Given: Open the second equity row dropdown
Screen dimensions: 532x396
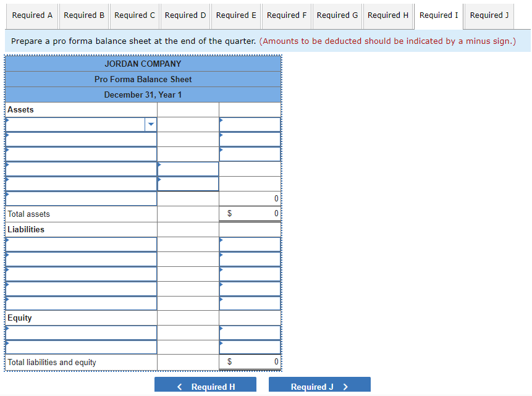Looking at the screenshot, I should pyautogui.click(x=80, y=347).
